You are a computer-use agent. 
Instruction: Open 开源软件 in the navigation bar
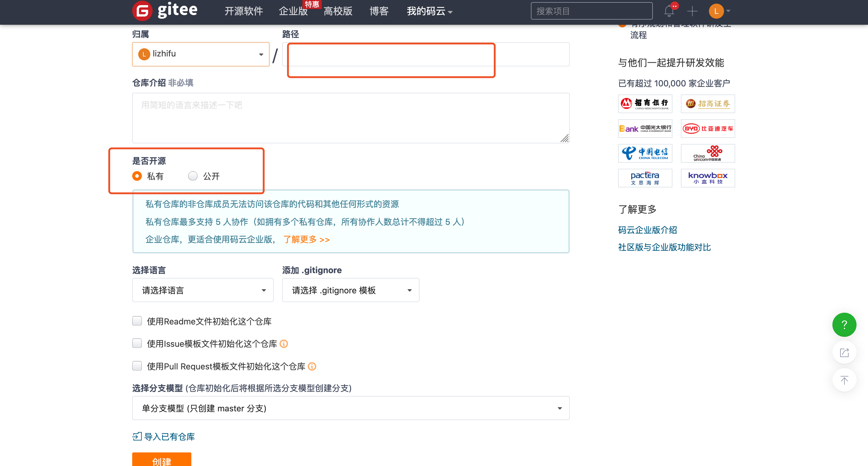click(x=244, y=11)
